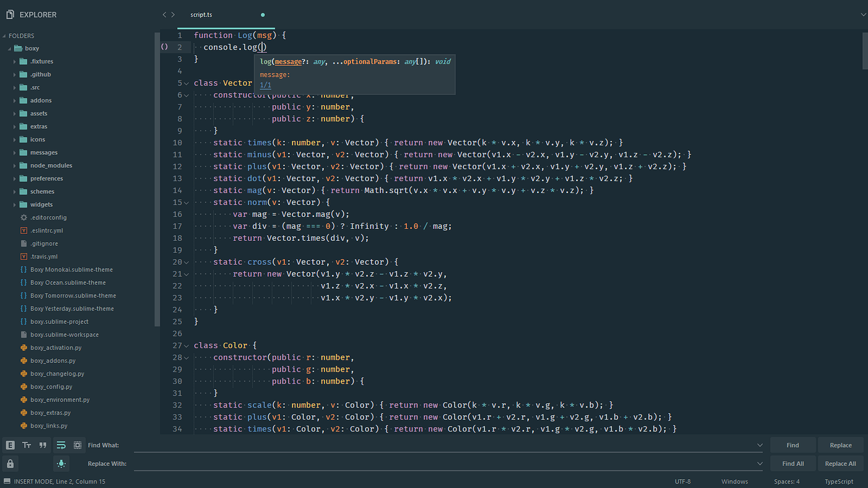Click the Find All button
This screenshot has width=868, height=488.
793,463
